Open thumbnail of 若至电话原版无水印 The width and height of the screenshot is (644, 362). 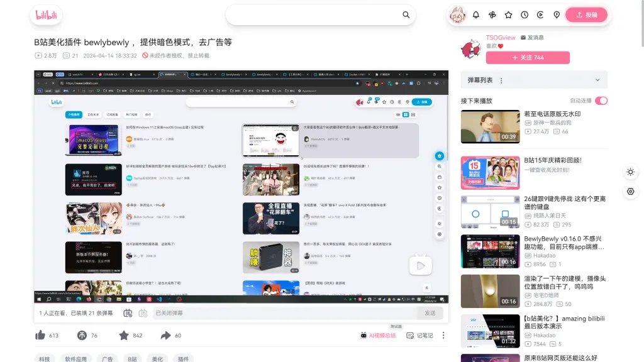[490, 126]
